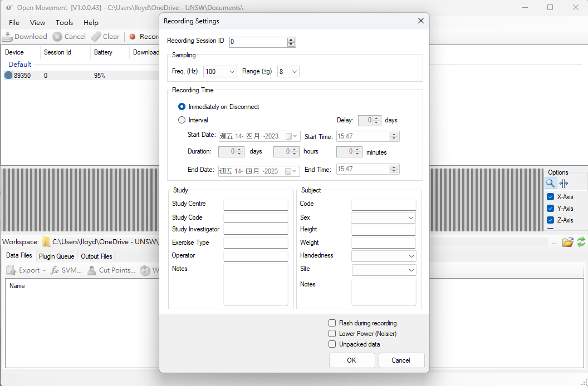Select the selection range tool in Options
The height and width of the screenshot is (386, 588).
(563, 183)
